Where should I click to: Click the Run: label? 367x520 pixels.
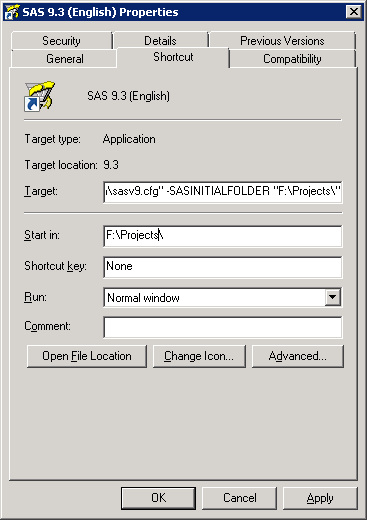pyautogui.click(x=35, y=297)
